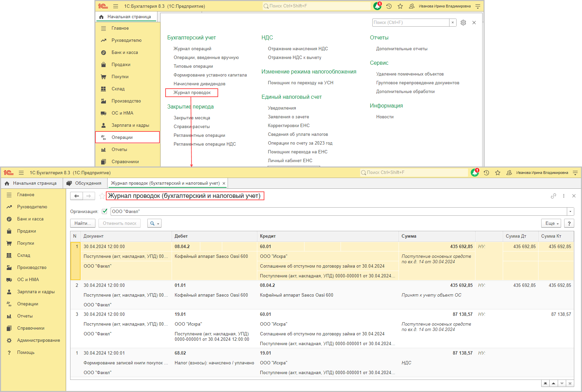Click the 1C logo in lower window

[x=9, y=173]
